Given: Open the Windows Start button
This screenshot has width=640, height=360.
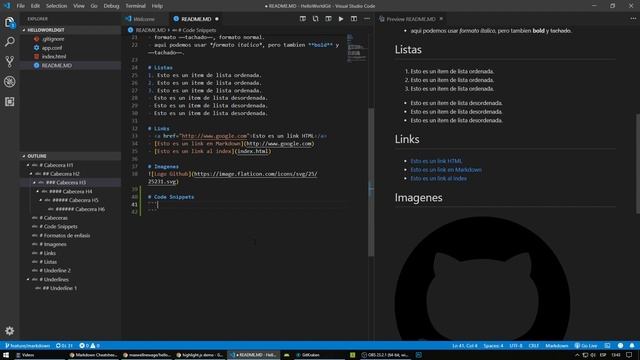Looking at the screenshot, I should point(6,355).
